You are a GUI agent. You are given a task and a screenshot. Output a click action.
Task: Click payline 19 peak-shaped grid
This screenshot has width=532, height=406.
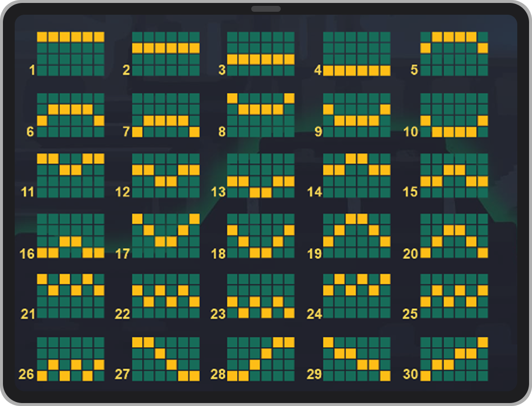[x=357, y=236]
